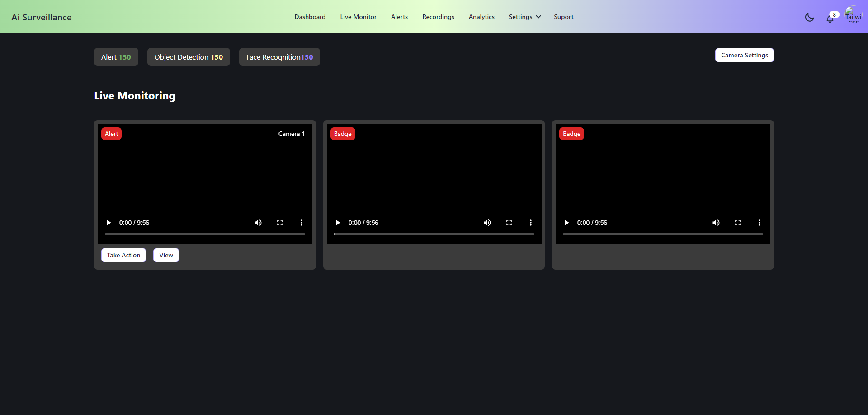Expand the Settings dropdown menu
The width and height of the screenshot is (868, 415).
(525, 17)
